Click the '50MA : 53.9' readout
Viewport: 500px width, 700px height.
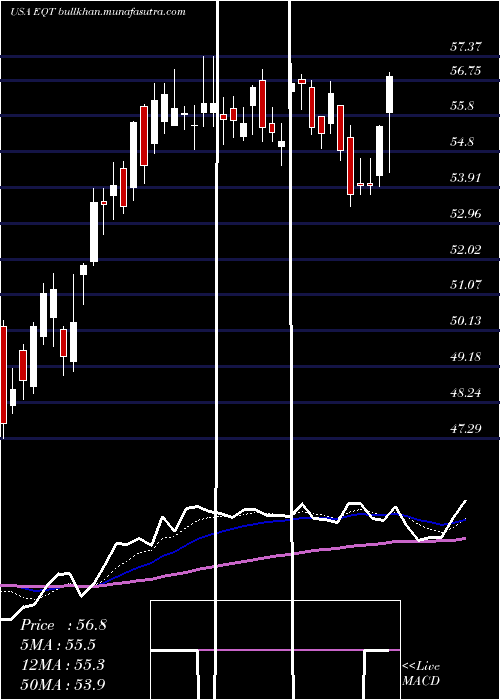click(63, 684)
